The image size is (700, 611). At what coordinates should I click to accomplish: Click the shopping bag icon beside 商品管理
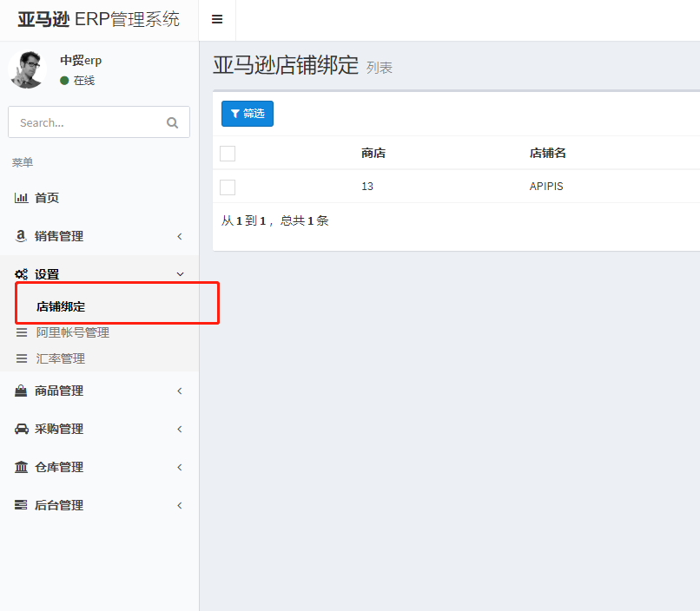click(21, 391)
